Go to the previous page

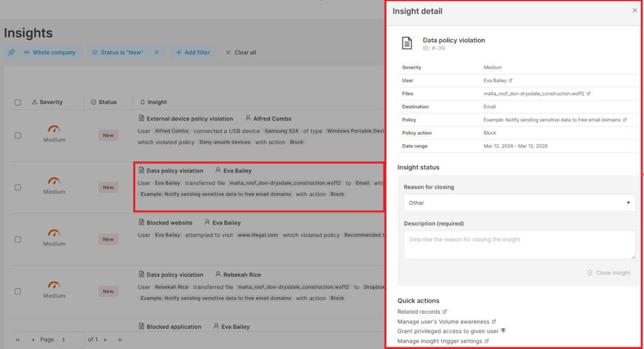point(33,339)
